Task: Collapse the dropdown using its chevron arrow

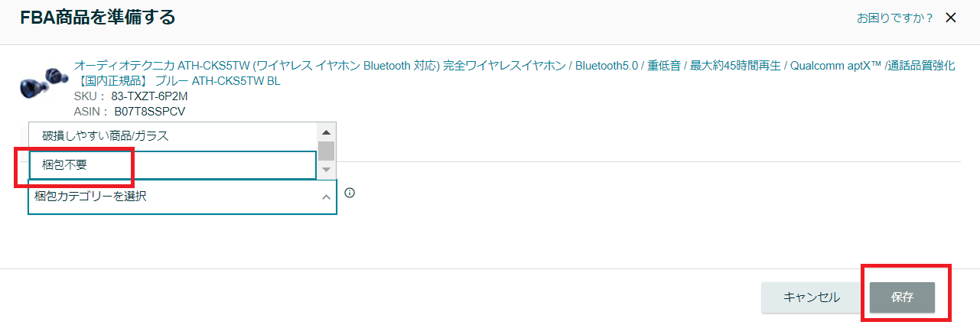Action: tap(326, 197)
